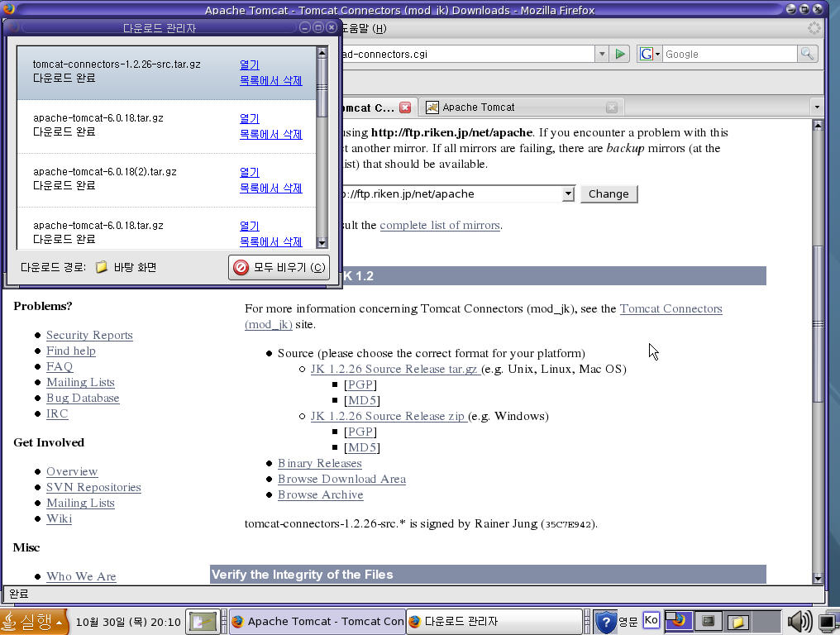Activate the Apache Tomcat window in the taskbar
The width and height of the screenshot is (840, 635).
pos(317,622)
